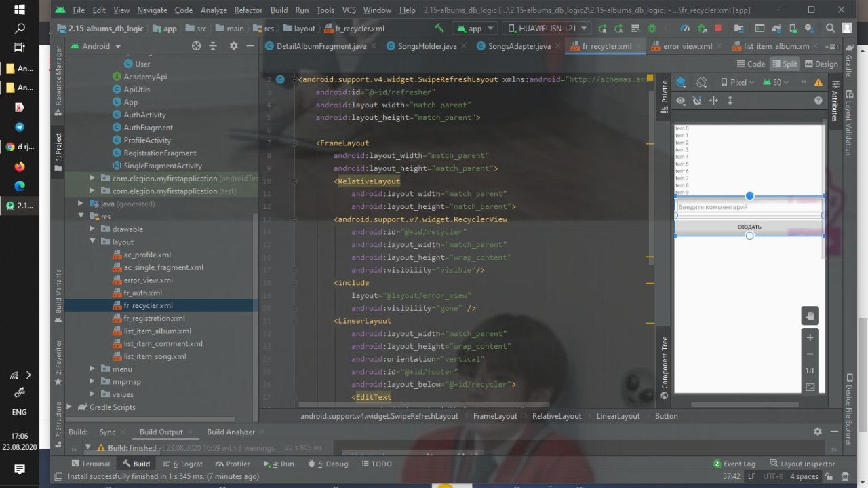Open the Terminal tool window button
Image resolution: width=868 pixels, height=488 pixels.
point(91,464)
